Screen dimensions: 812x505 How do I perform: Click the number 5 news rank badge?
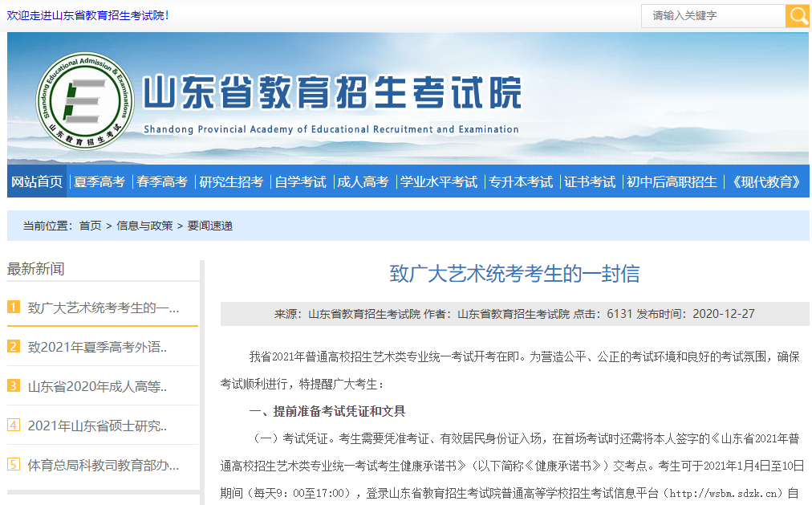[14, 464]
